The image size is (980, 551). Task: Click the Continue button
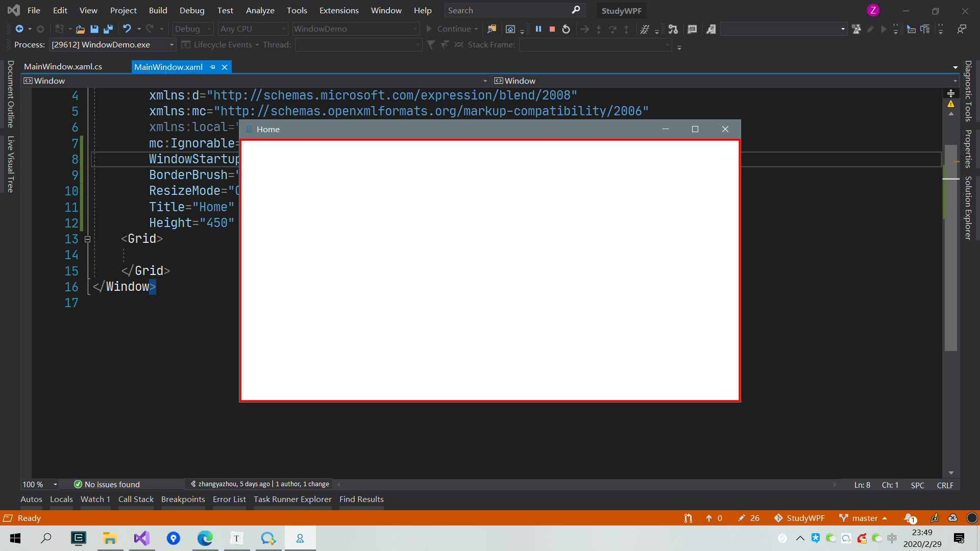pyautogui.click(x=449, y=29)
